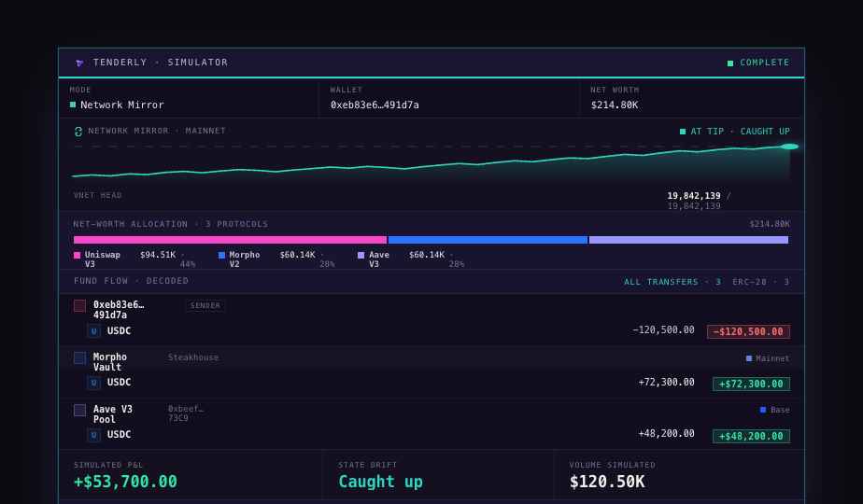Click the Network Mirror mode value
This screenshot has height=504, width=863.
point(122,105)
